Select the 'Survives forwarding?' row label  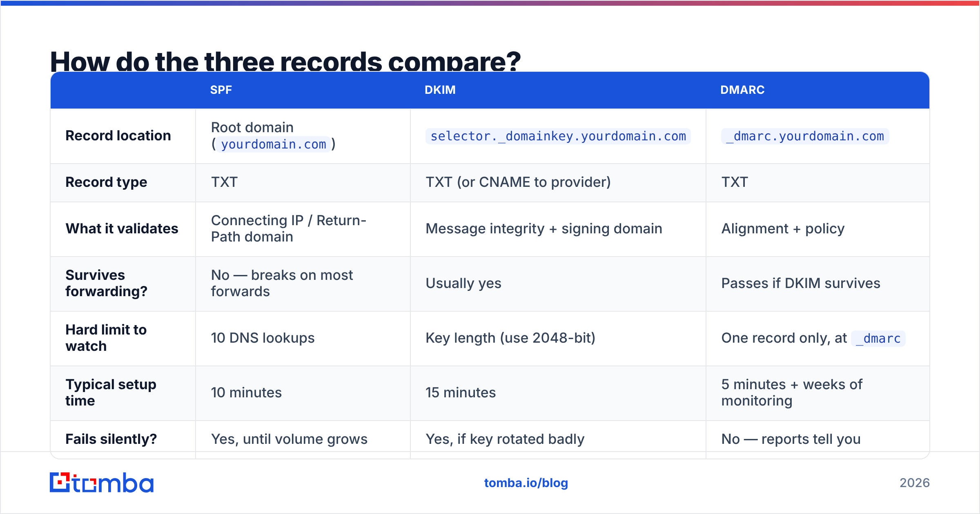(x=106, y=284)
